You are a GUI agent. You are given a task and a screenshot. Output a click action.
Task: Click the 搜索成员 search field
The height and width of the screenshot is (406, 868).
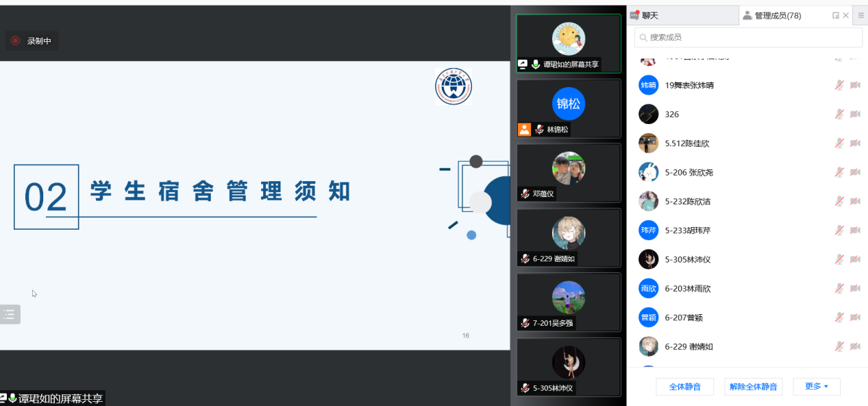coord(748,37)
